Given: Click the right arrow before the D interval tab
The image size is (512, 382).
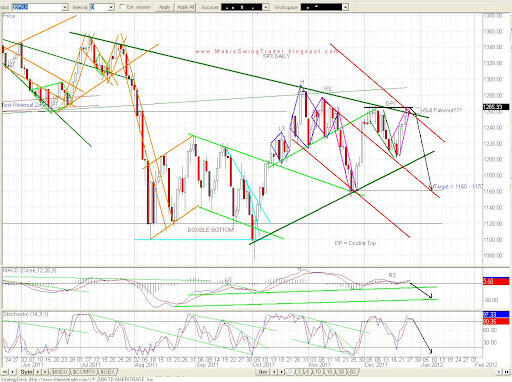Looking at the screenshot, I should [x=281, y=372].
